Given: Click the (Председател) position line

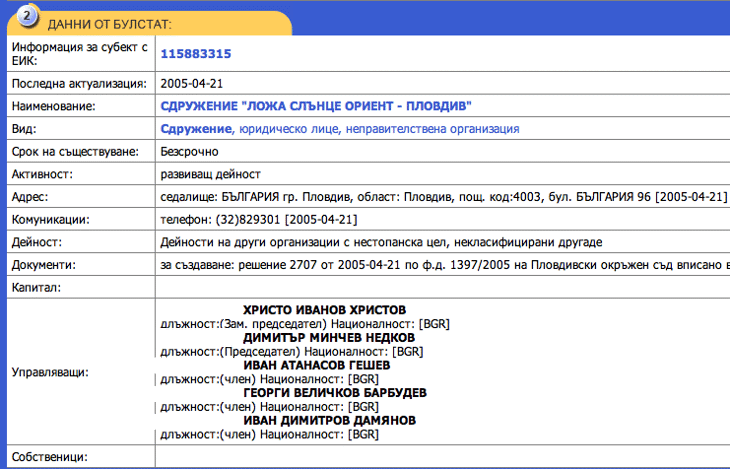Looking at the screenshot, I should tap(292, 352).
